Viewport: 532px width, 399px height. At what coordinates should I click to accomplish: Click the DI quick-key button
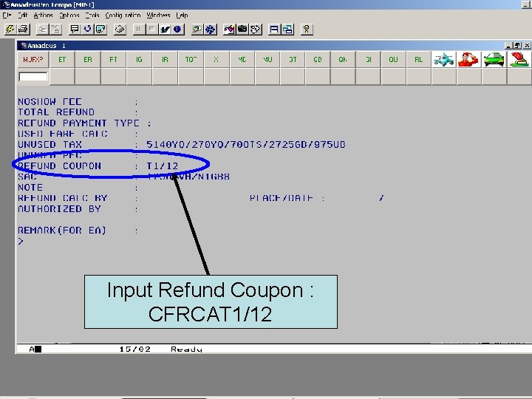368,59
